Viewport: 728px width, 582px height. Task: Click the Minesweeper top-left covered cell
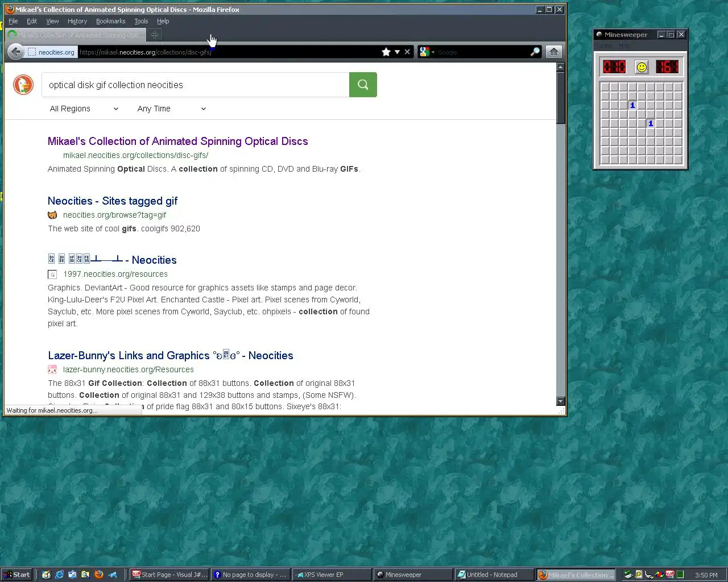pyautogui.click(x=605, y=87)
